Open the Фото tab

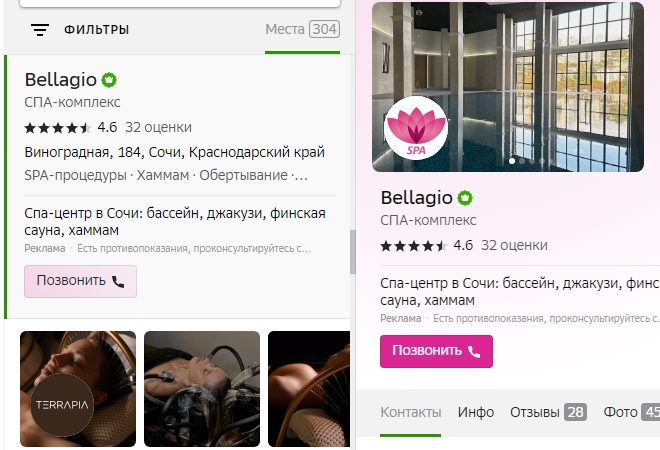(x=631, y=412)
